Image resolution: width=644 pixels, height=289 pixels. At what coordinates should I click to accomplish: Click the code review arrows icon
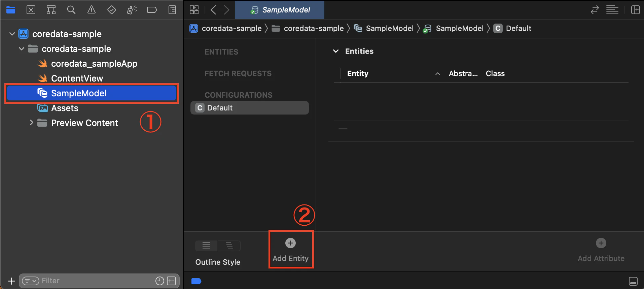(x=595, y=10)
